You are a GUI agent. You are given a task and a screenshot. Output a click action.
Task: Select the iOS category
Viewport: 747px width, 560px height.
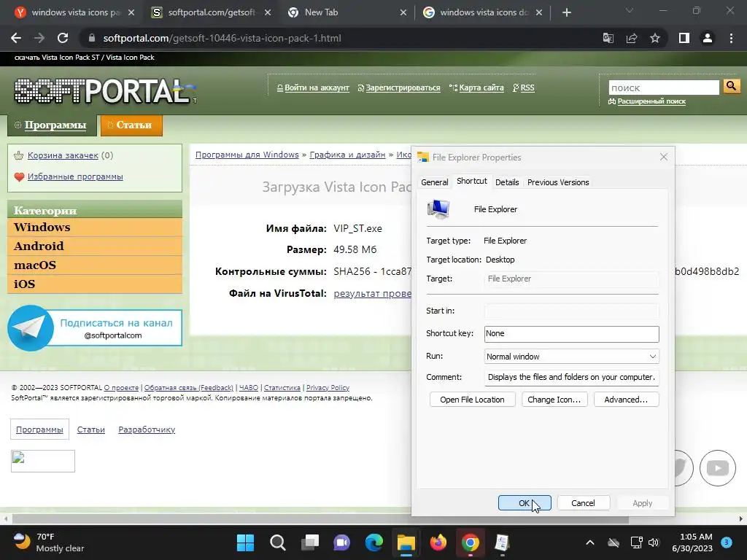[95, 284]
